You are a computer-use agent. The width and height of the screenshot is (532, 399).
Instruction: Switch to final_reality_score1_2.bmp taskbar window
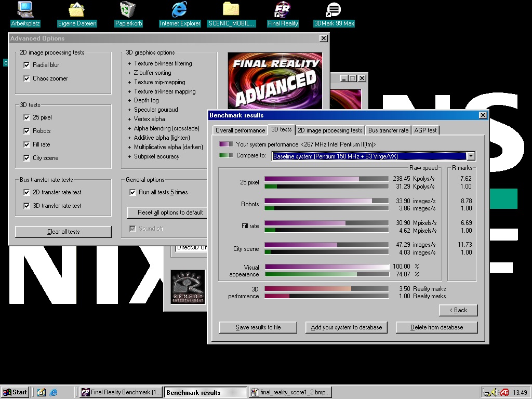tap(290, 392)
